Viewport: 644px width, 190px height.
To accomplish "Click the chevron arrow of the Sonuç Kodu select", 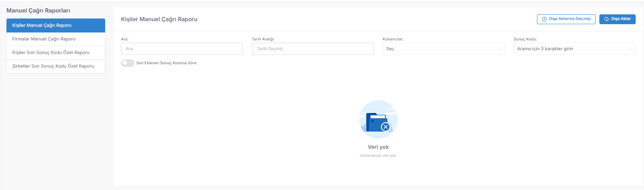I will [630, 49].
